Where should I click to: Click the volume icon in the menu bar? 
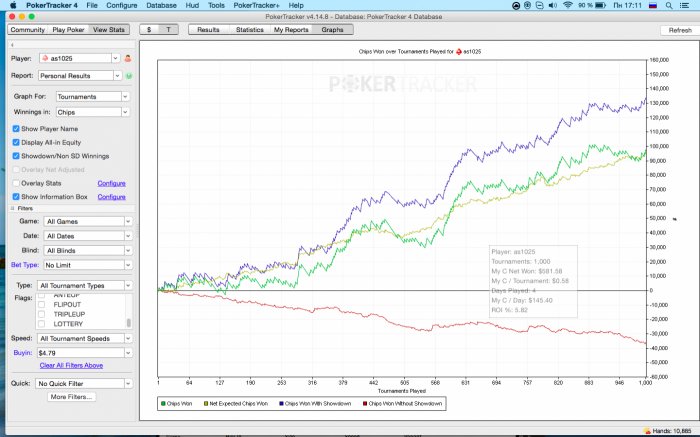tap(553, 5)
